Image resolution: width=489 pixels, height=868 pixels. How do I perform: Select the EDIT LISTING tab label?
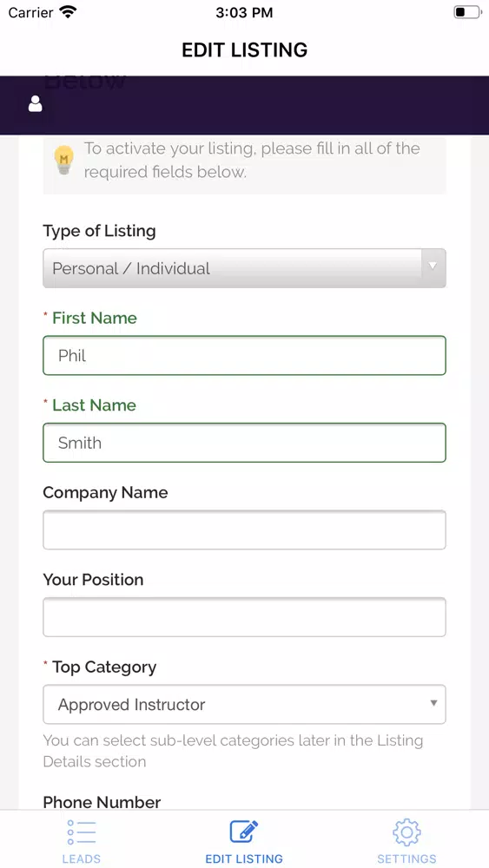[244, 859]
